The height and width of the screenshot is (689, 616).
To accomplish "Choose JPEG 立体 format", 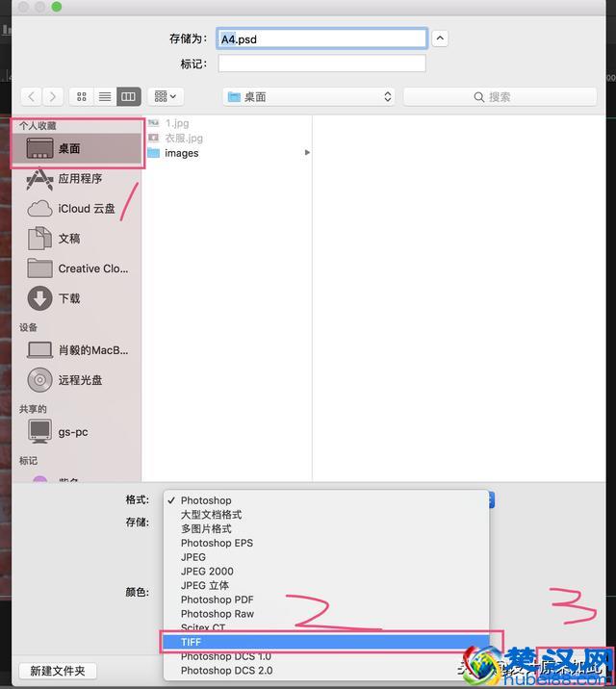I will point(326,585).
